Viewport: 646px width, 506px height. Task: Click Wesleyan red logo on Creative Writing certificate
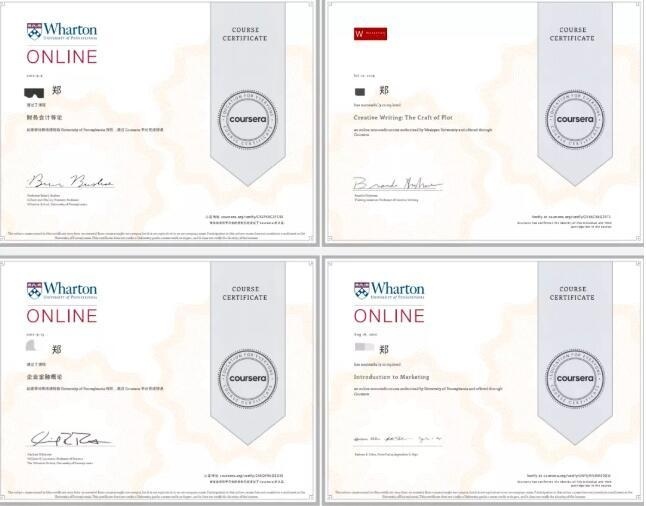coord(370,34)
